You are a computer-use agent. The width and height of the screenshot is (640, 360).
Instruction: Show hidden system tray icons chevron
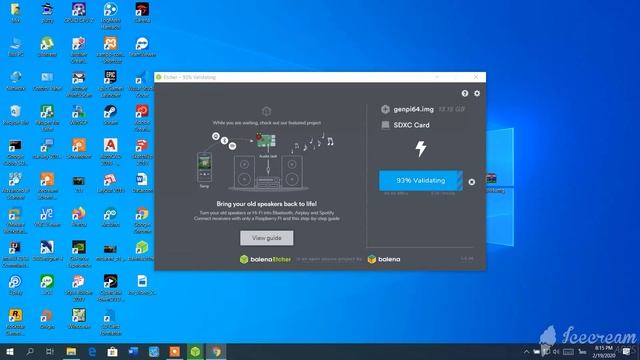[527, 352]
